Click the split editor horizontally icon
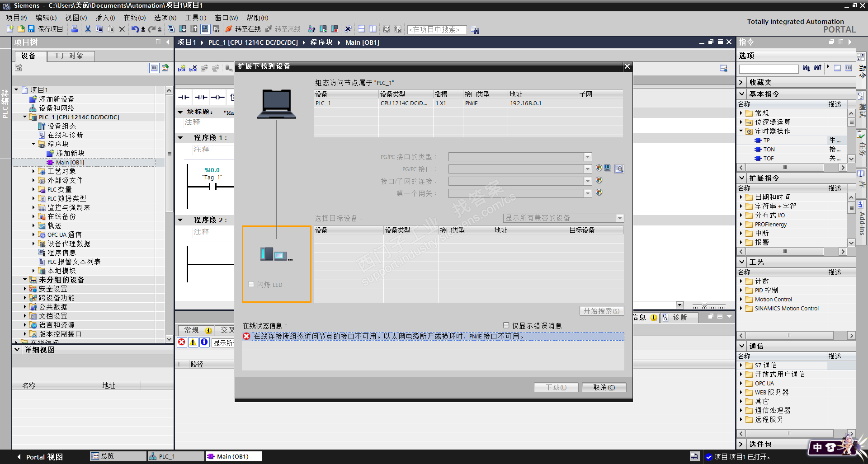Screen dimensions: 868x464 (x=362, y=29)
